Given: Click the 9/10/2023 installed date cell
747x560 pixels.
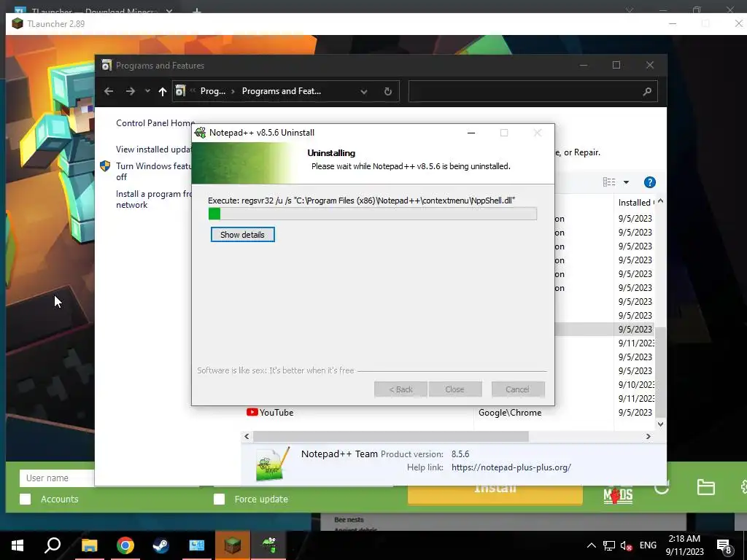Looking at the screenshot, I should (636, 384).
